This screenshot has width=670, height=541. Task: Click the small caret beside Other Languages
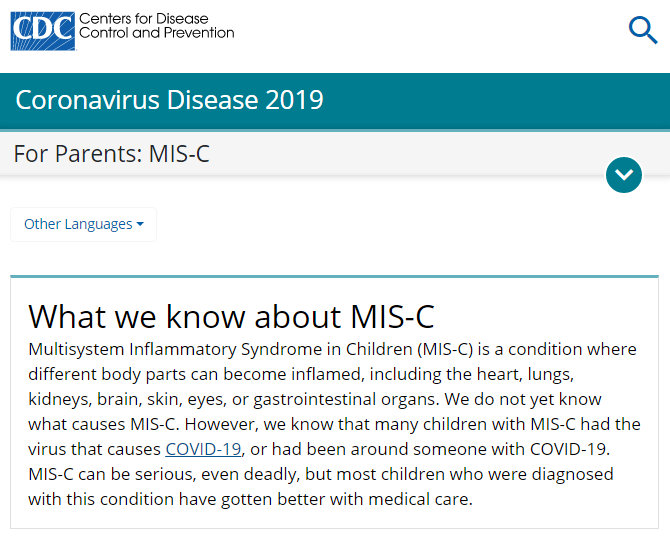pos(140,224)
